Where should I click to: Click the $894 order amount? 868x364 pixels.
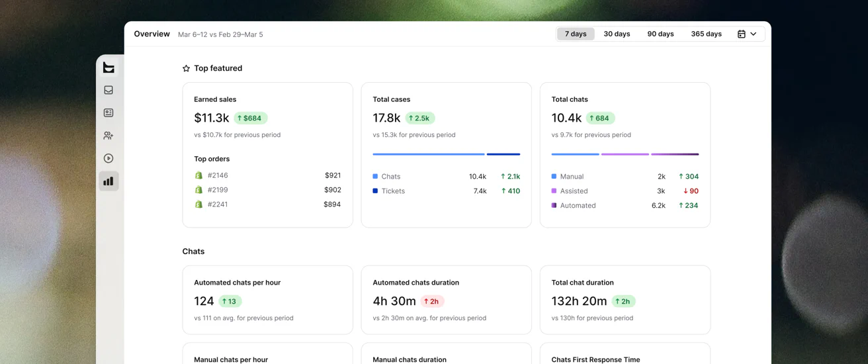coord(332,205)
